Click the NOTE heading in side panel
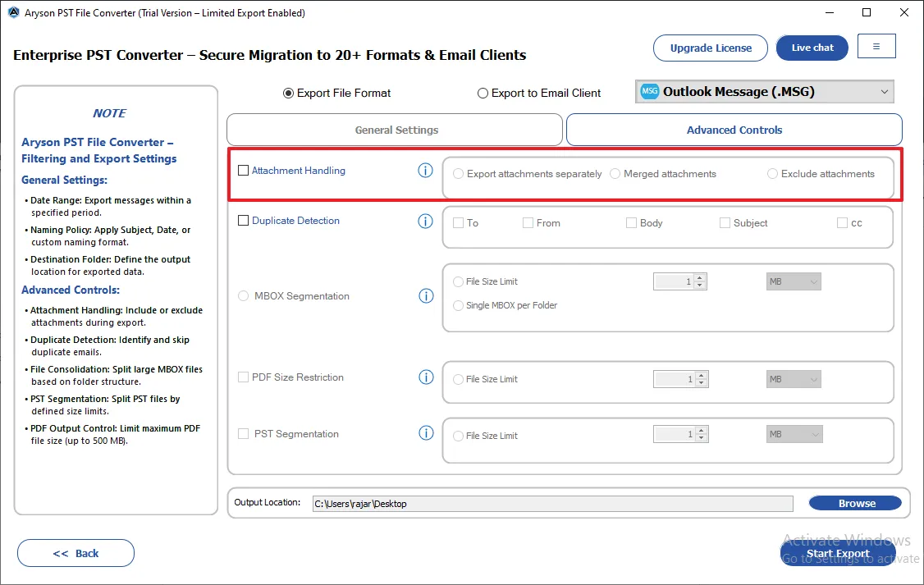 [110, 113]
